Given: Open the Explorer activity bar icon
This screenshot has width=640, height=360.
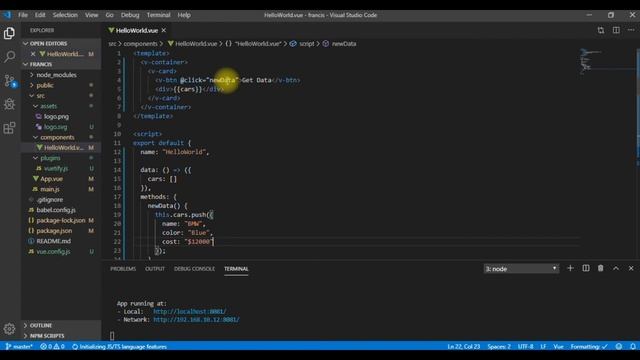Looking at the screenshot, I should [x=9, y=33].
